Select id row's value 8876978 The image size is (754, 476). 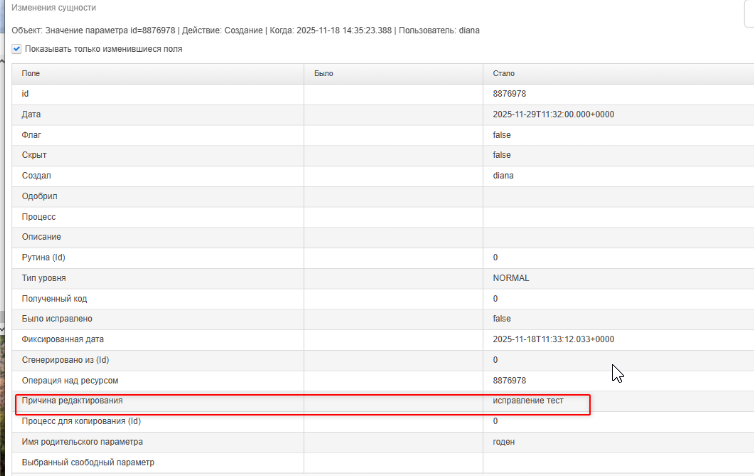[509, 94]
